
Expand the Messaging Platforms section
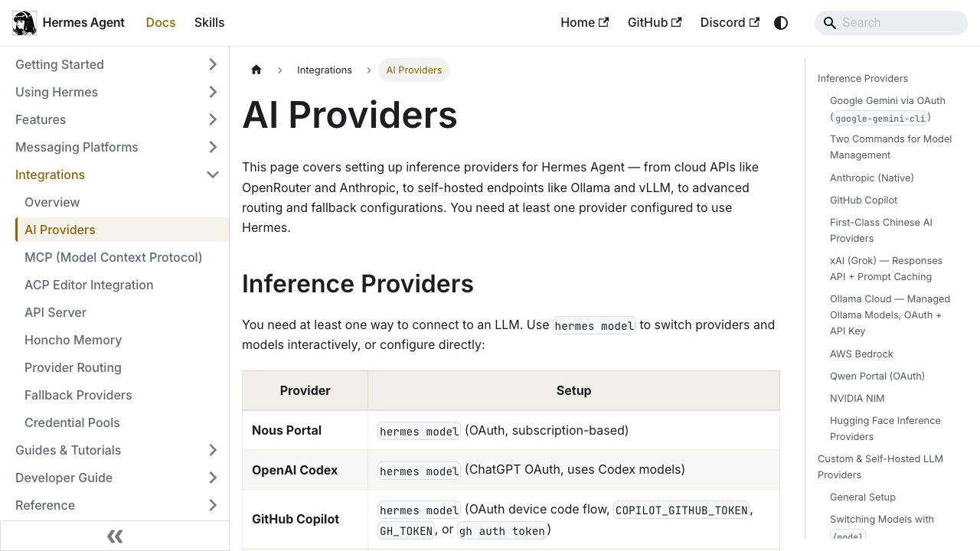pyautogui.click(x=213, y=147)
